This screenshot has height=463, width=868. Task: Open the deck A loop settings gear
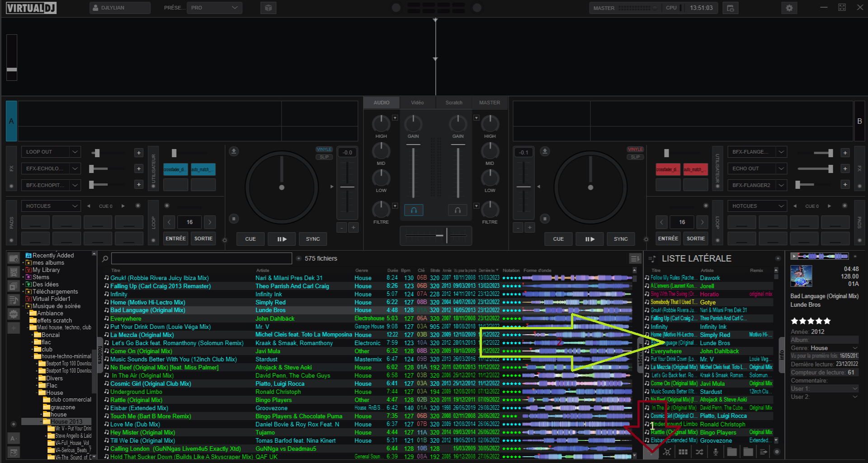[225, 239]
